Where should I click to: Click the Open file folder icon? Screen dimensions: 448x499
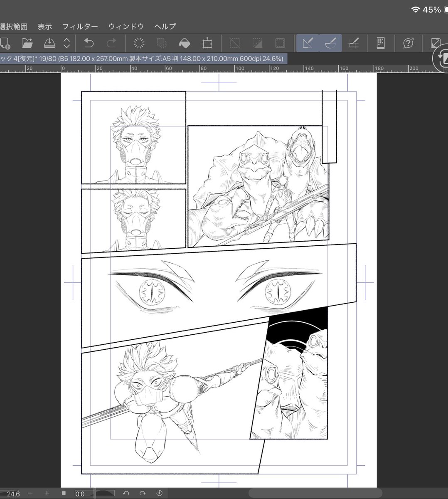click(27, 43)
